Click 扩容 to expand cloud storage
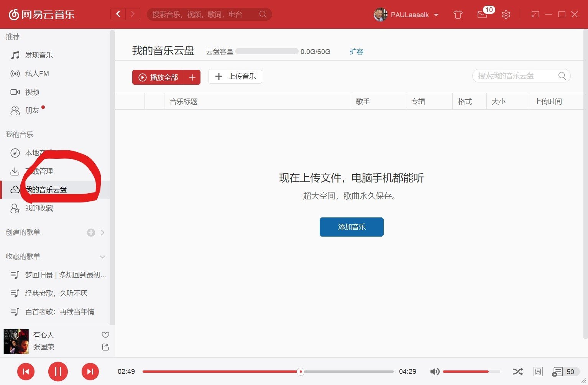 (x=356, y=51)
